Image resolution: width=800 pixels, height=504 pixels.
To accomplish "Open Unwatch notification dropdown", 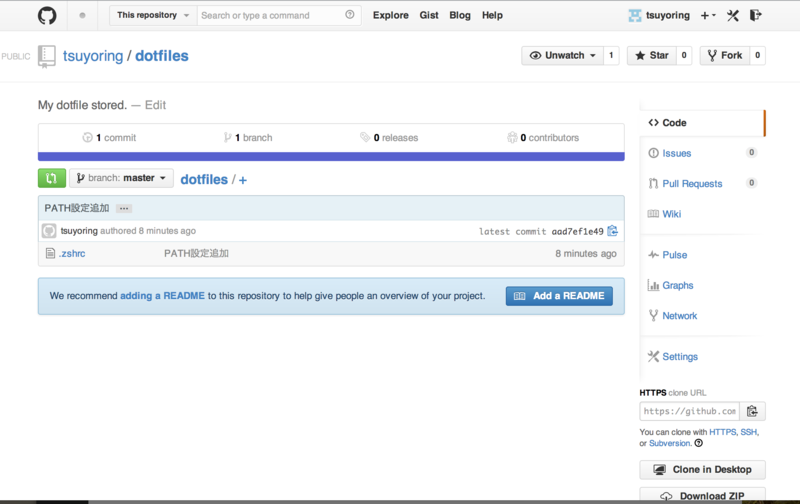I will coord(562,55).
